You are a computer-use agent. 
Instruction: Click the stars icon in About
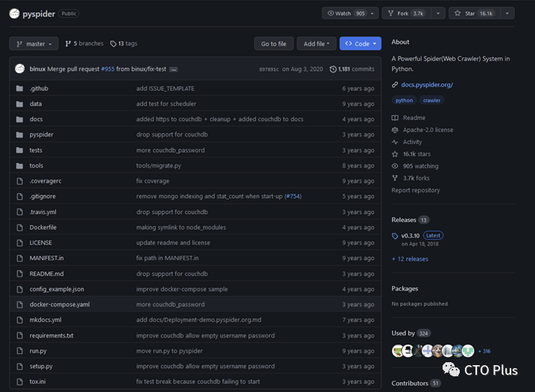[x=395, y=154]
